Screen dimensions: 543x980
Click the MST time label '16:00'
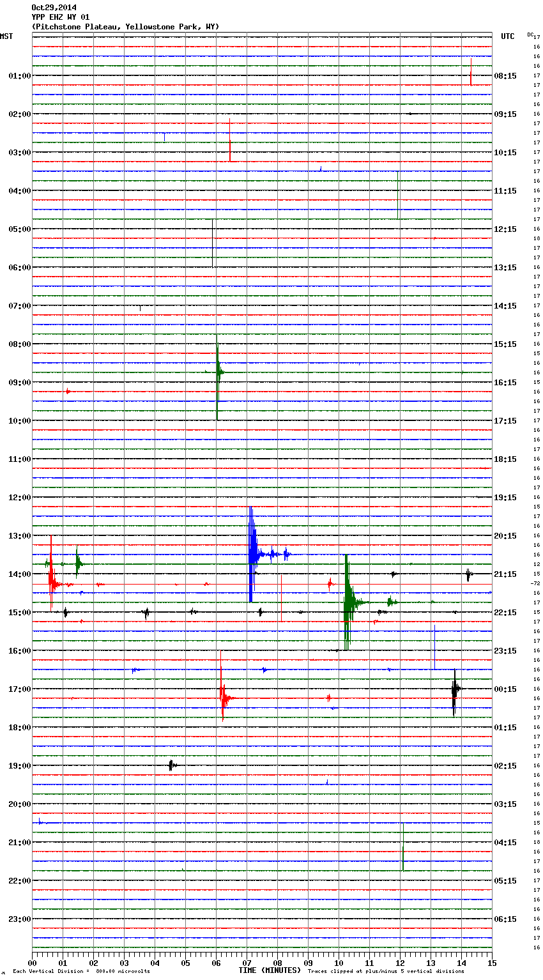click(20, 651)
